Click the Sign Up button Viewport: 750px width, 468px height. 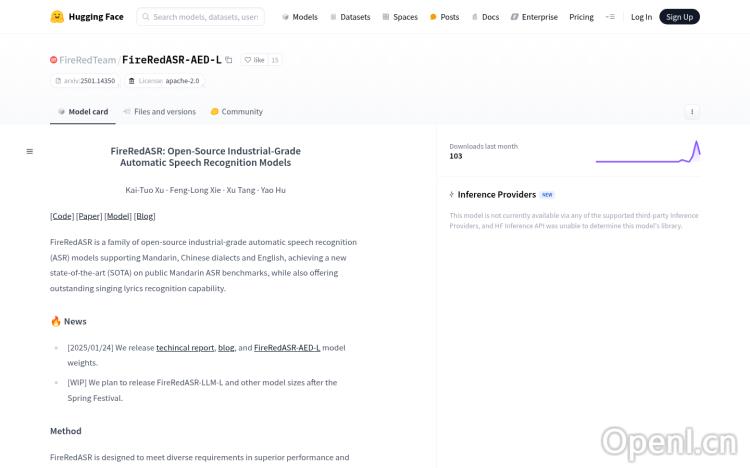(x=679, y=17)
